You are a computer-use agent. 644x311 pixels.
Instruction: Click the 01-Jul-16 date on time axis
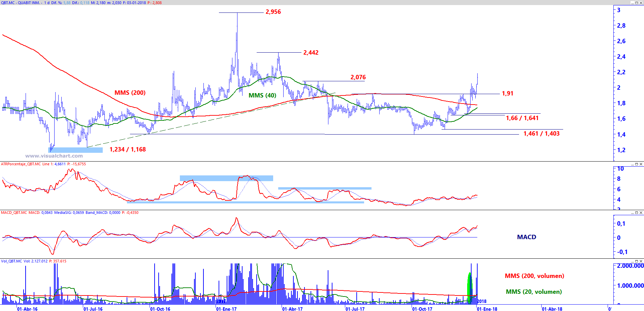point(93,309)
